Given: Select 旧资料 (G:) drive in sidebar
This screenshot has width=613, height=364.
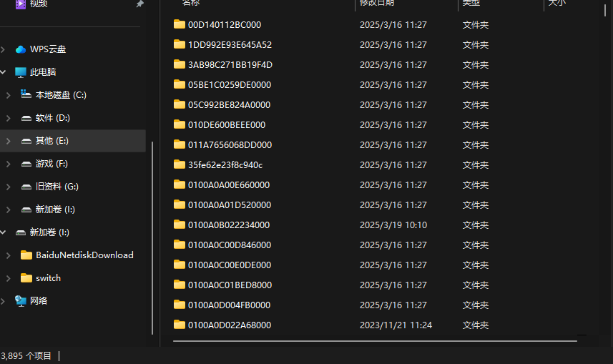Looking at the screenshot, I should [x=57, y=187].
